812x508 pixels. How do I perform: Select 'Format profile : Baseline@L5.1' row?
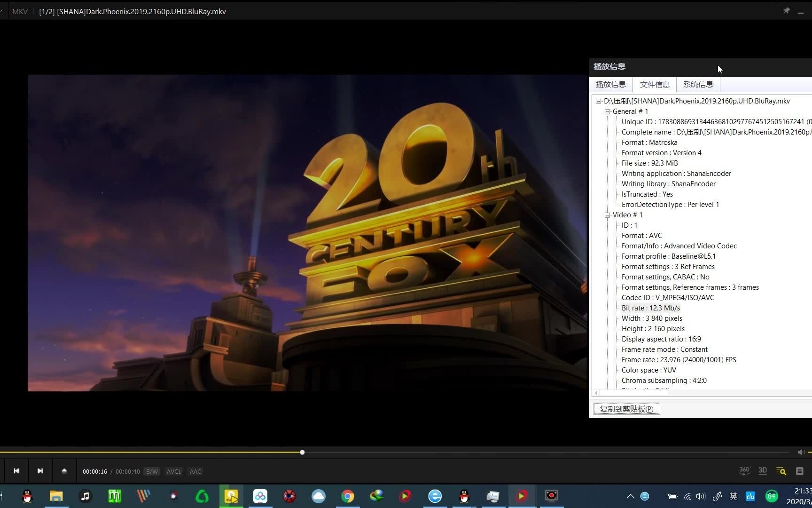pyautogui.click(x=669, y=256)
